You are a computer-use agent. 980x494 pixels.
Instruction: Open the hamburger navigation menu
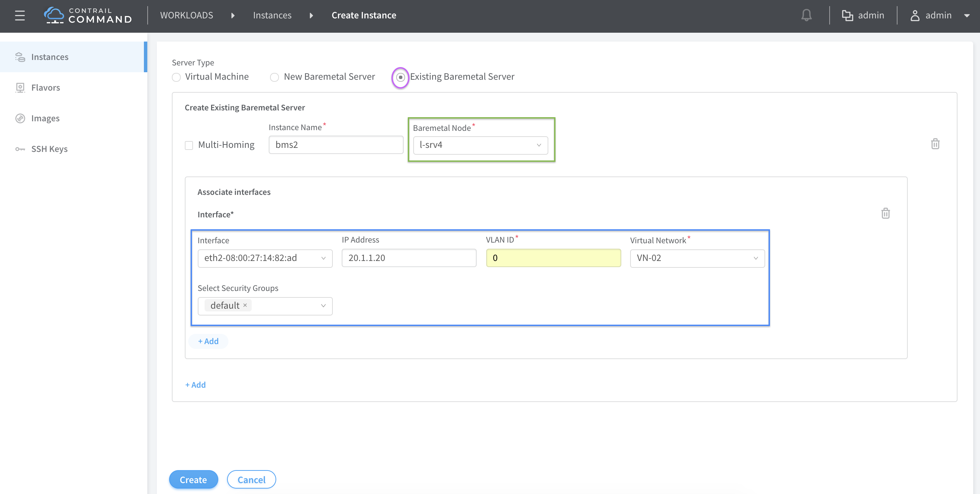pyautogui.click(x=20, y=16)
